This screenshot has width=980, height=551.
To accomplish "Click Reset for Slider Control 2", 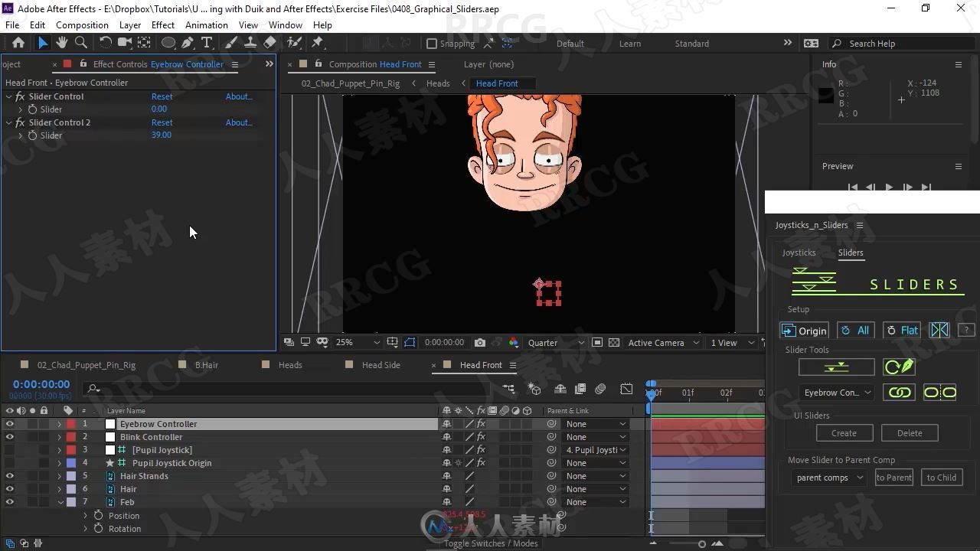I will (x=162, y=122).
